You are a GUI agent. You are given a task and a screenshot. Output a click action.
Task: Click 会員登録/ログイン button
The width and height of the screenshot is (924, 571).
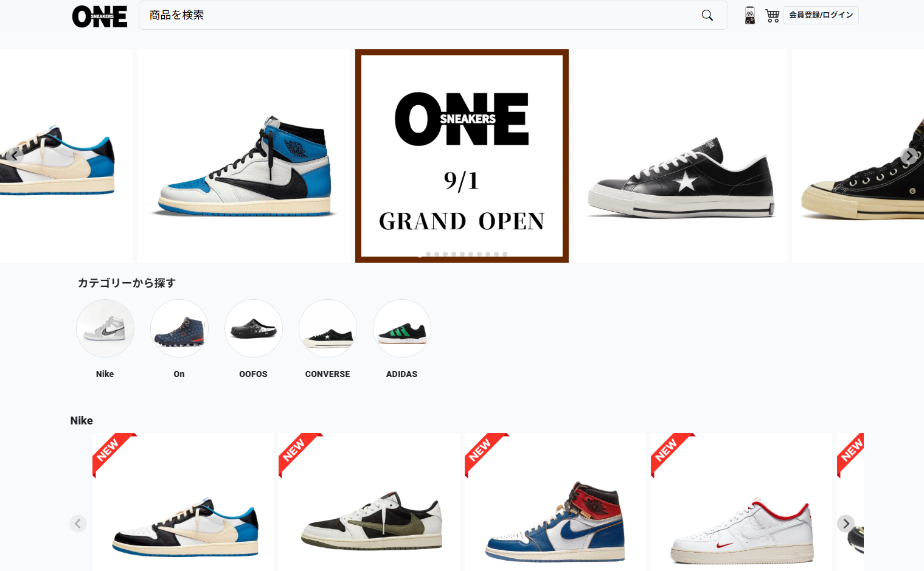click(x=821, y=15)
